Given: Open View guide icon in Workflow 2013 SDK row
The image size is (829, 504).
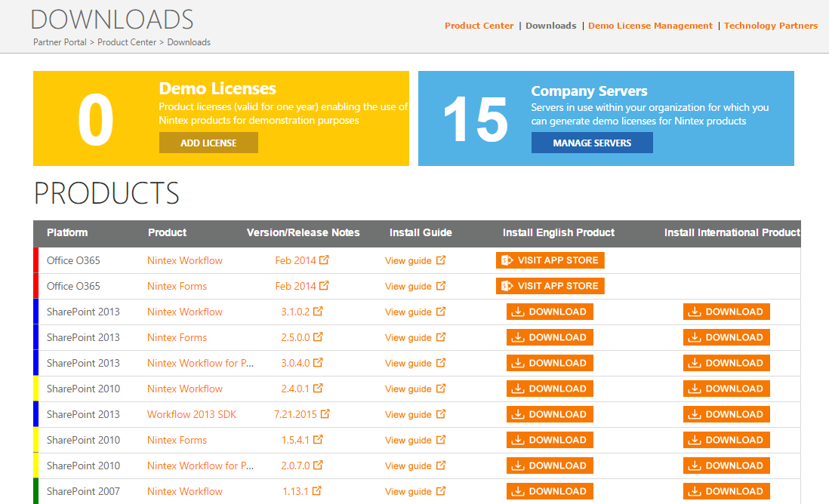Looking at the screenshot, I should pyautogui.click(x=441, y=413).
